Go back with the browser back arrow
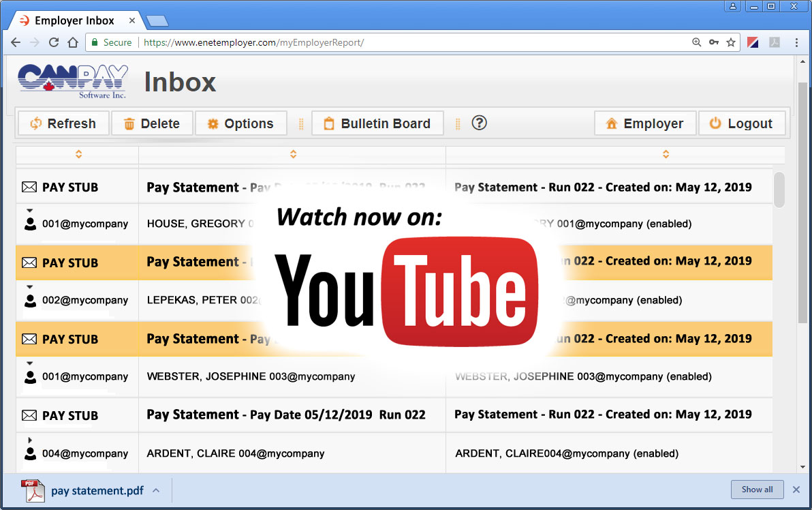Screen dimensions: 812x510 pyautogui.click(x=16, y=42)
